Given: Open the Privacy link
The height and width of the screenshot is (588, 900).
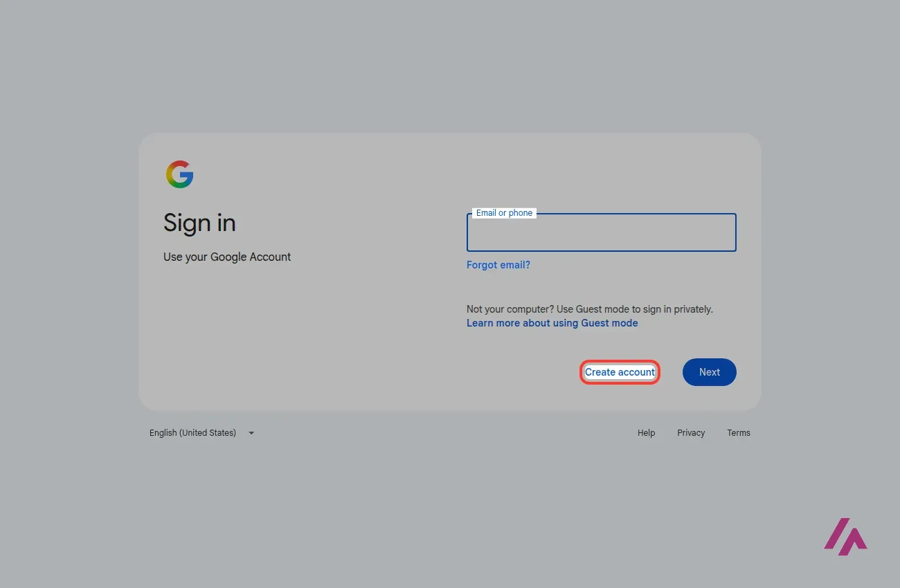Looking at the screenshot, I should (691, 433).
